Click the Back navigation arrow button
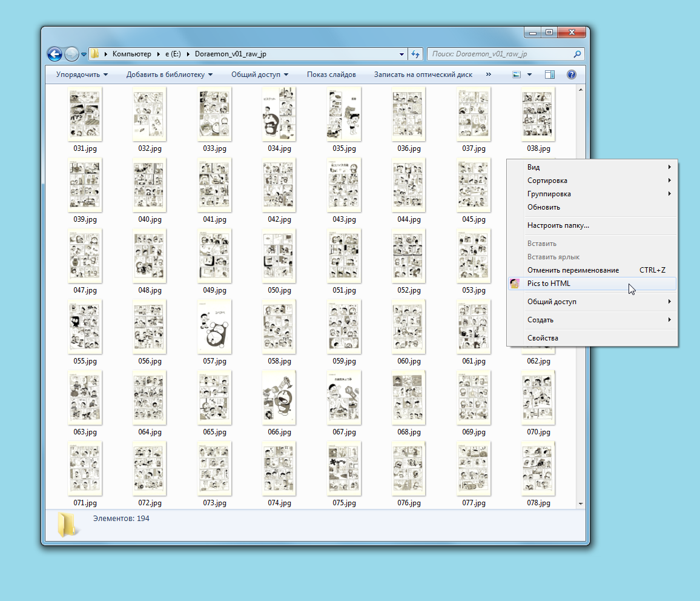Screen dimensions: 700x601 pyautogui.click(x=54, y=54)
